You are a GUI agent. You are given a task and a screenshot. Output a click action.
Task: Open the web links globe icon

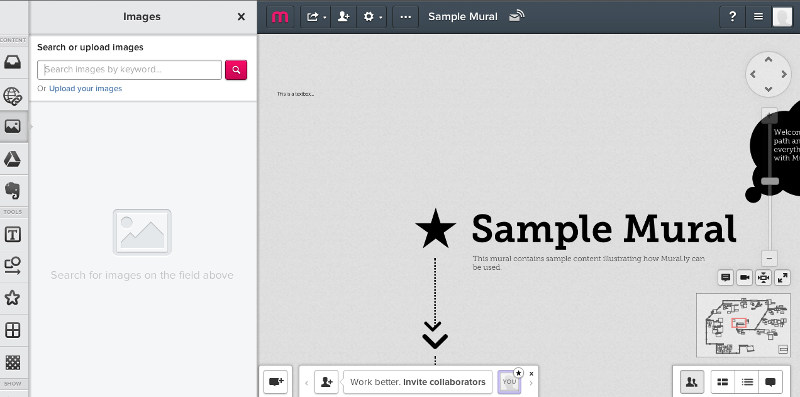(13, 95)
